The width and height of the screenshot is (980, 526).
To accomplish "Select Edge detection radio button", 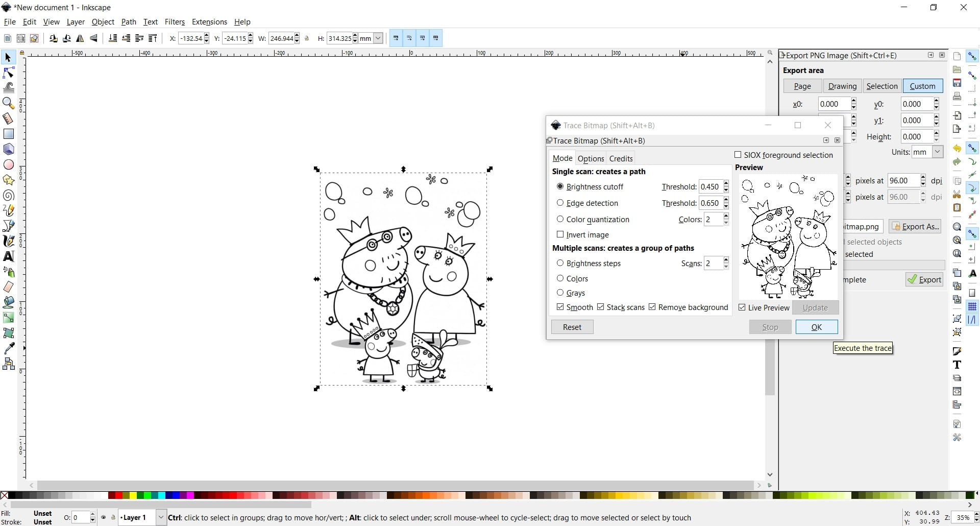I will tap(560, 203).
